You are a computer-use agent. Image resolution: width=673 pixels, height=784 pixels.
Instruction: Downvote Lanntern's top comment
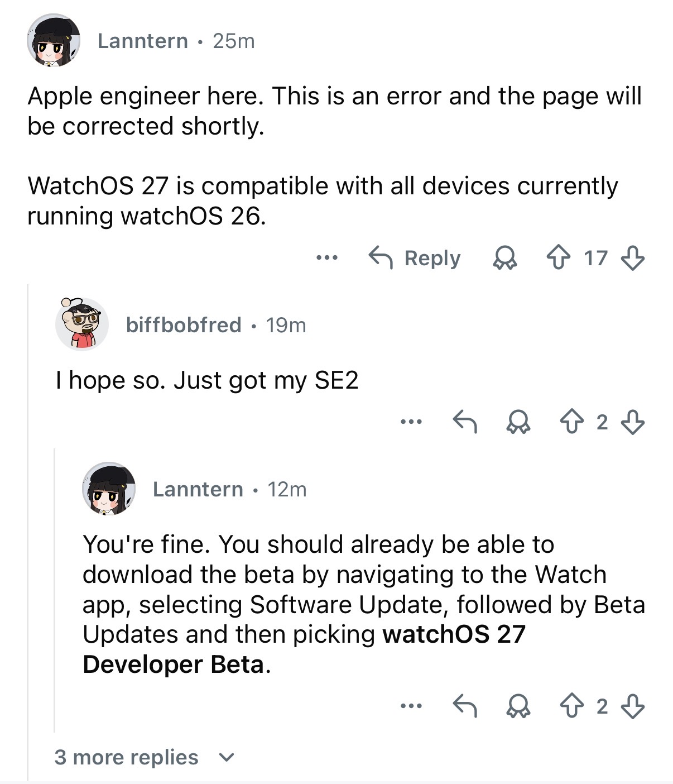[633, 258]
